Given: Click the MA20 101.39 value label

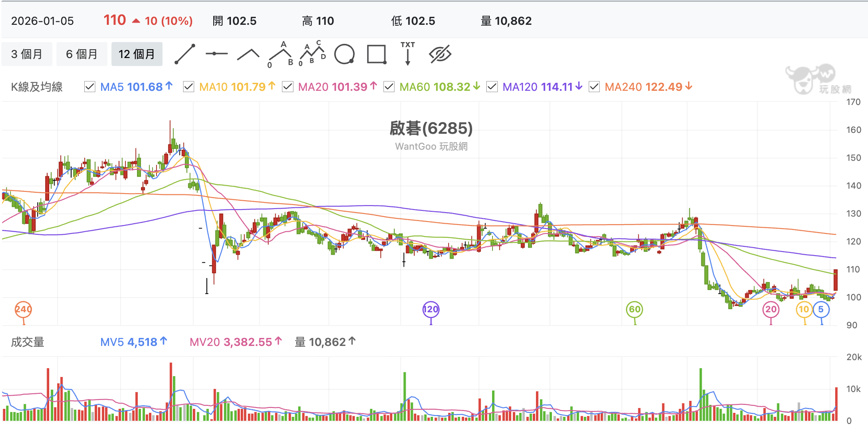Looking at the screenshot, I should coord(338,87).
